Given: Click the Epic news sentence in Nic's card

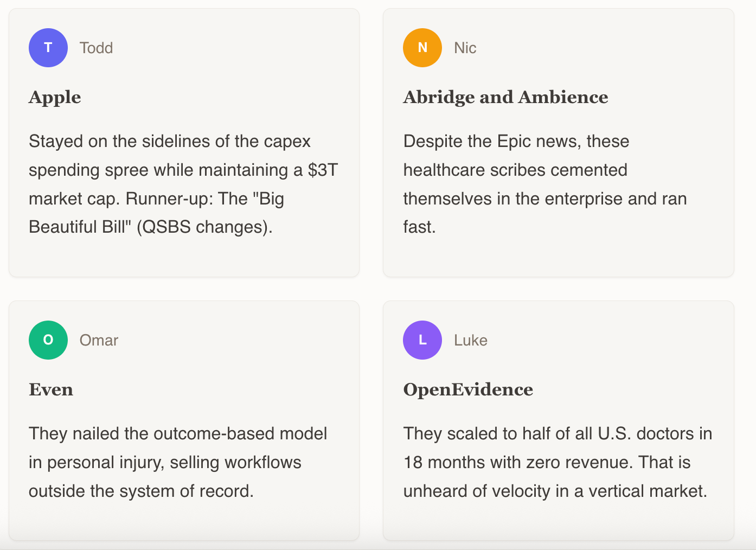Looking at the screenshot, I should coord(545,184).
